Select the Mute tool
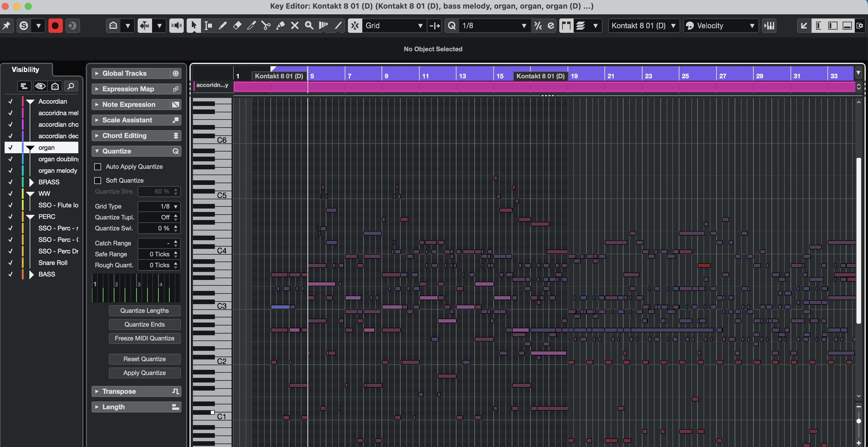The width and height of the screenshot is (868, 447). 295,26
